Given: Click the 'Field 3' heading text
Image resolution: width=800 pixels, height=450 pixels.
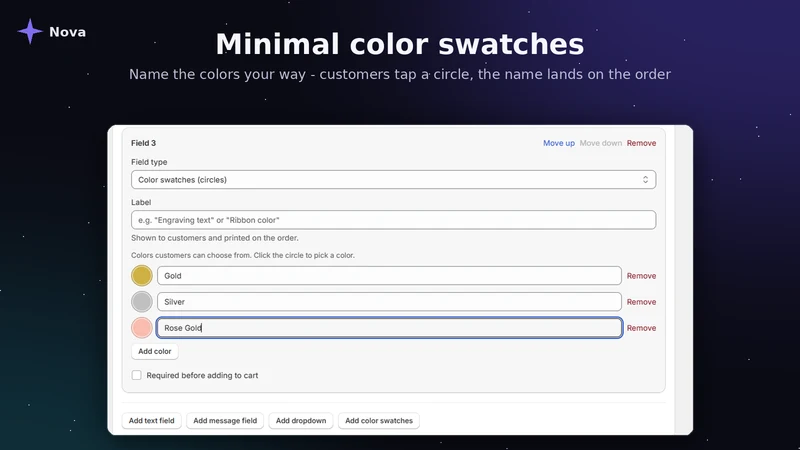Looking at the screenshot, I should (x=143, y=143).
